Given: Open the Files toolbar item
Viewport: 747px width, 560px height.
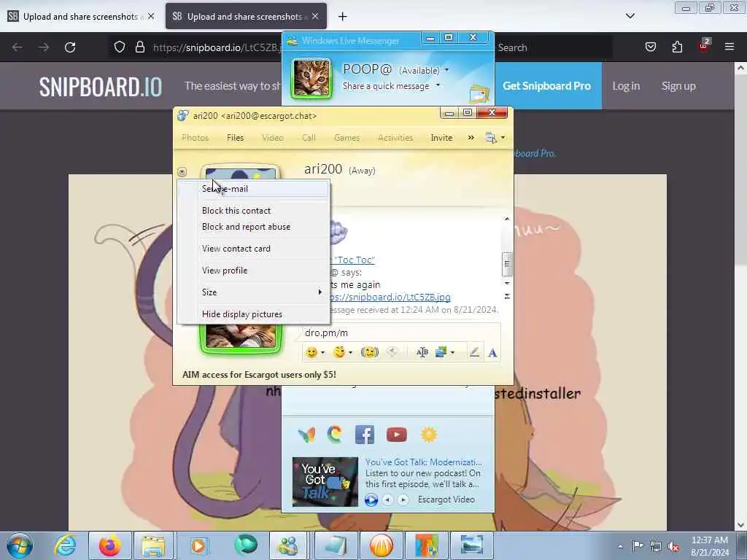Looking at the screenshot, I should pyautogui.click(x=236, y=138).
